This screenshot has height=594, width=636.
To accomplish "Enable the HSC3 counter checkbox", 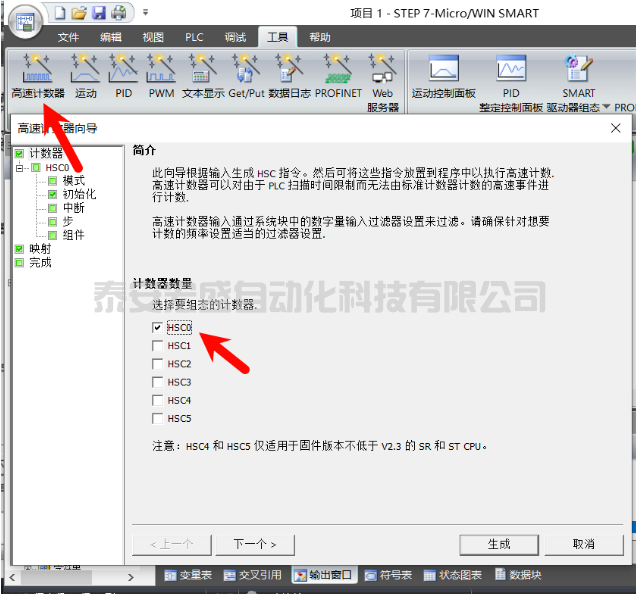I will click(157, 382).
